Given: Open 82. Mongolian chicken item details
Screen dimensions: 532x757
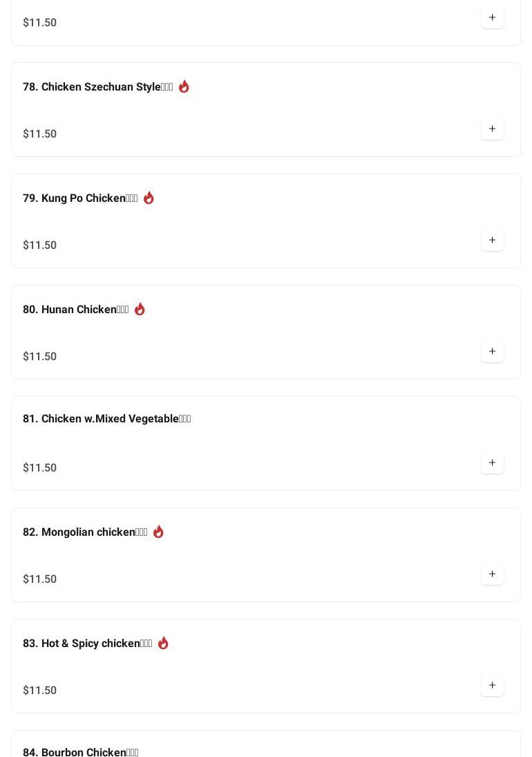Looking at the screenshot, I should pos(85,532).
